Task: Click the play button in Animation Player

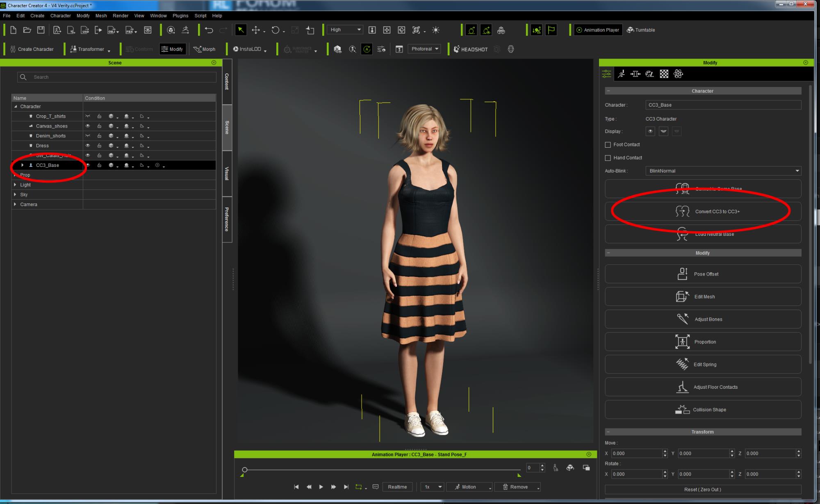Action: pos(321,487)
